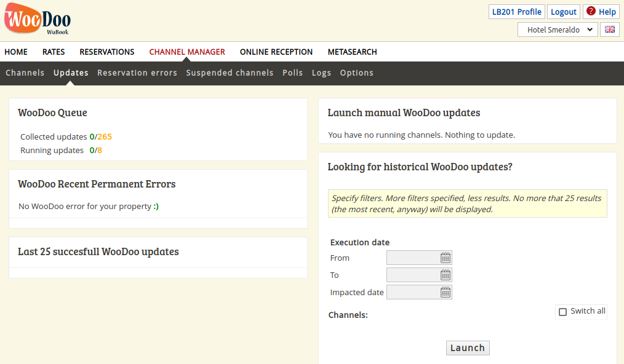Click the Last 25 succesfull WooDoo updates heading
This screenshot has height=364, width=624.
(x=98, y=251)
